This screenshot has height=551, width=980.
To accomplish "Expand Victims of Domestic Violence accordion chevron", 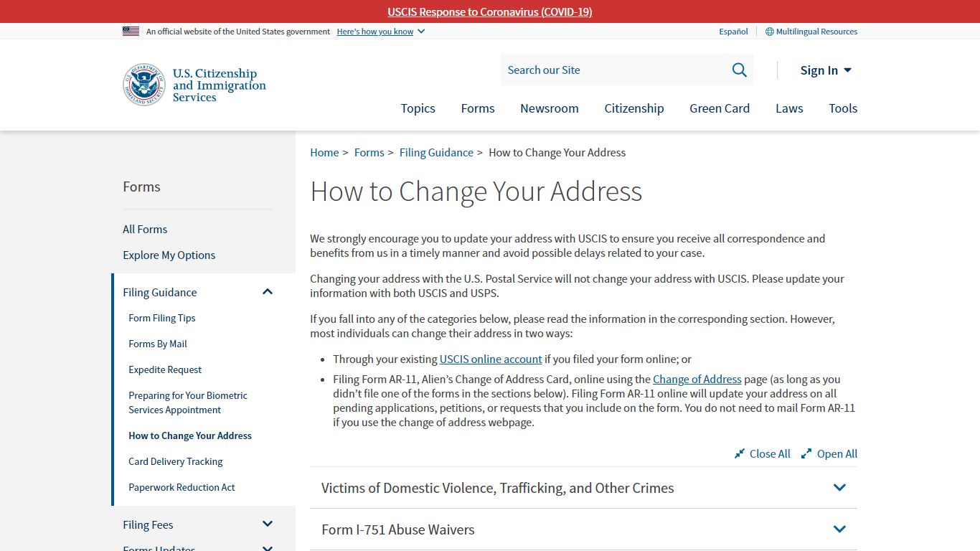I will pos(840,488).
